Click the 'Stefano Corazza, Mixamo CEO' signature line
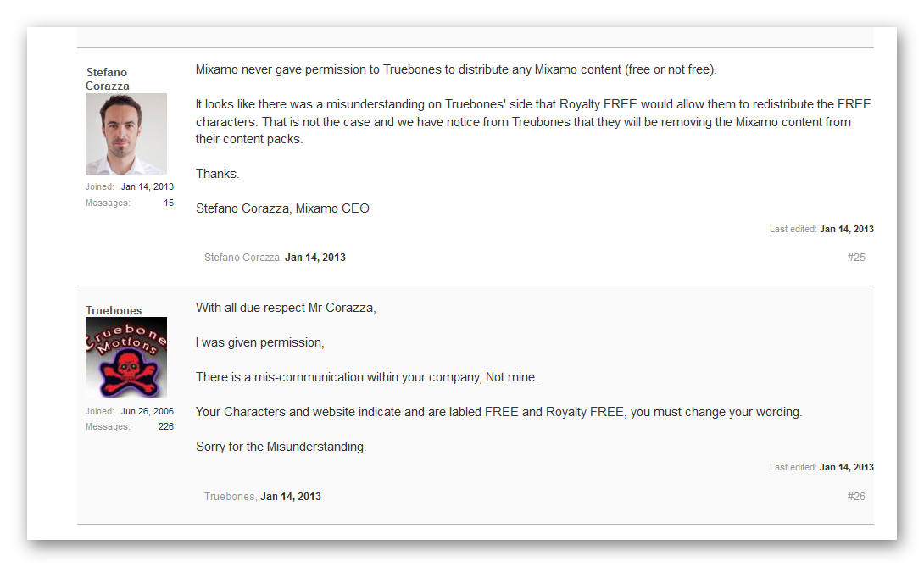924x567 pixels. click(282, 208)
